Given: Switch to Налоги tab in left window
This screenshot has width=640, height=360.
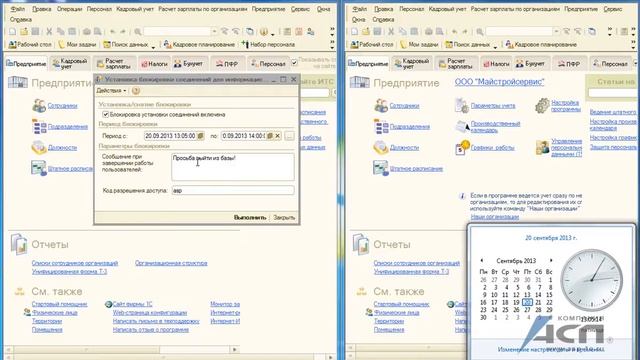Looking at the screenshot, I should point(154,64).
